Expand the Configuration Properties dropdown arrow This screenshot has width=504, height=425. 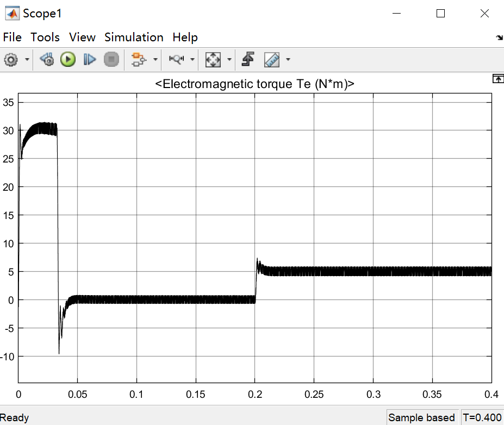27,59
